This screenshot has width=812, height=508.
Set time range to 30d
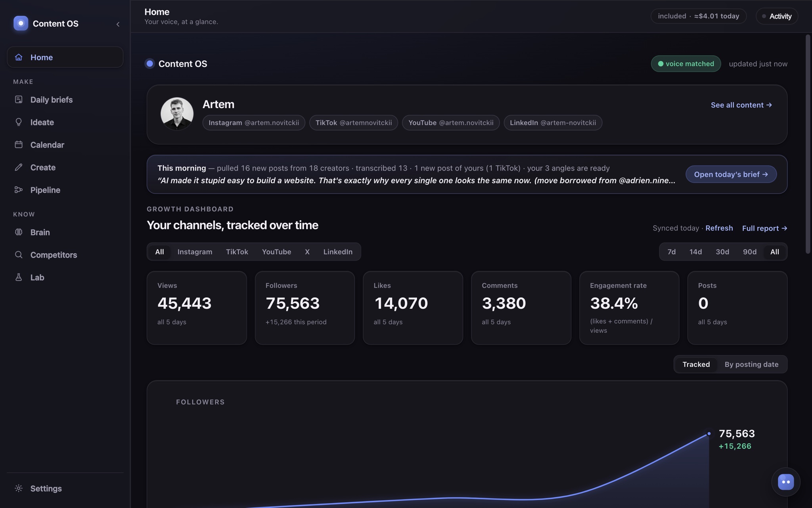[722, 252]
